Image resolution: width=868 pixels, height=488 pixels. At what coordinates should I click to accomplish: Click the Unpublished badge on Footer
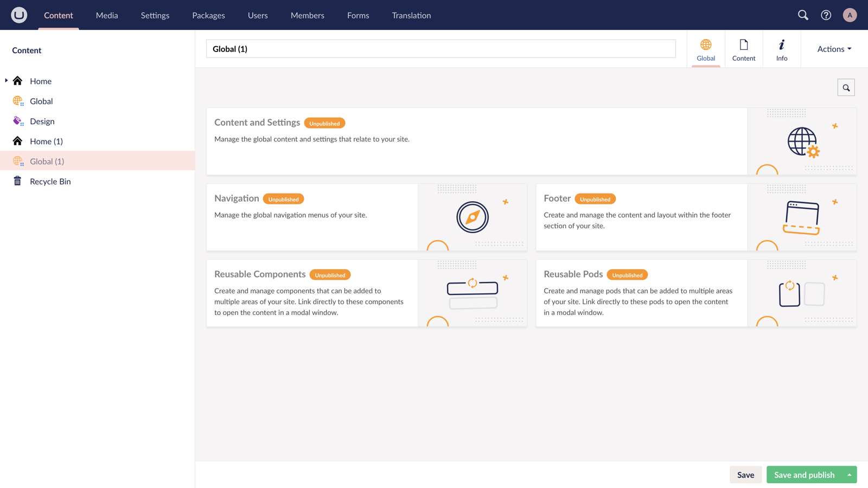595,198
